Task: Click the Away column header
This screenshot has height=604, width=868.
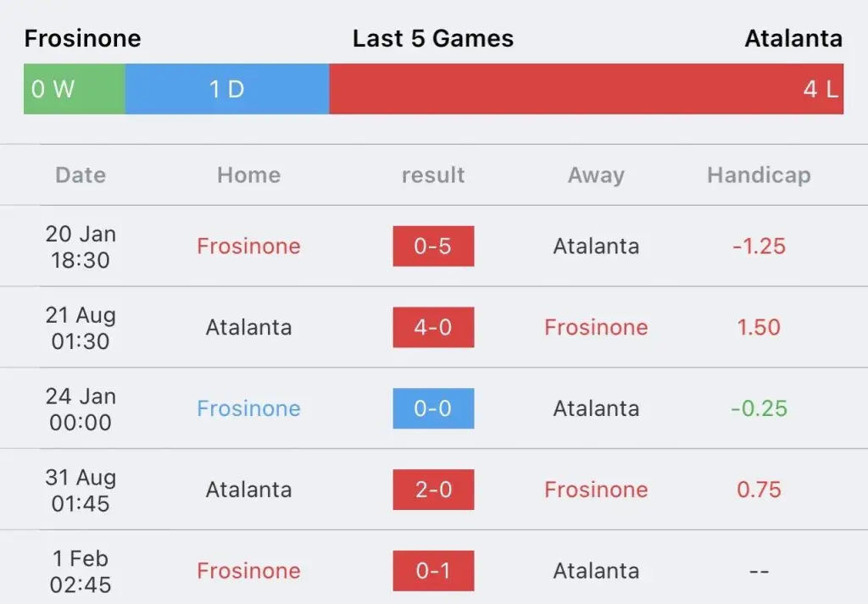Action: pos(596,175)
